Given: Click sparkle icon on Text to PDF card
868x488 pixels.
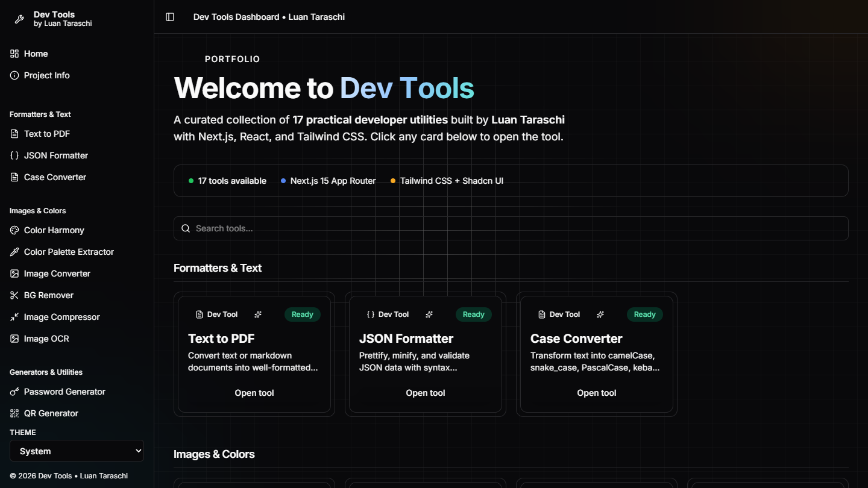Looking at the screenshot, I should tap(258, 314).
